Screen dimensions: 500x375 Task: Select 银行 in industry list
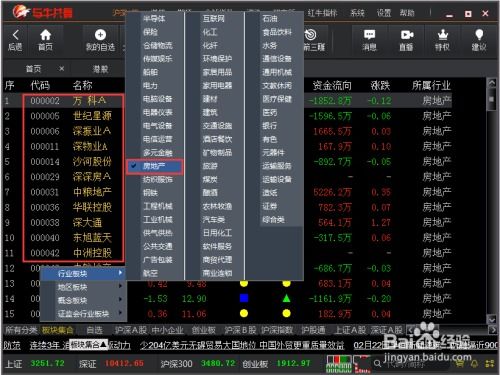(x=270, y=126)
